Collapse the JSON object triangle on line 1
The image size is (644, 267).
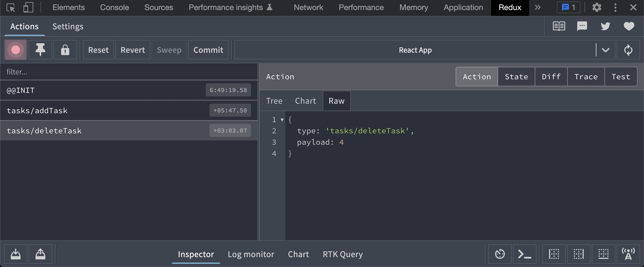tap(282, 120)
